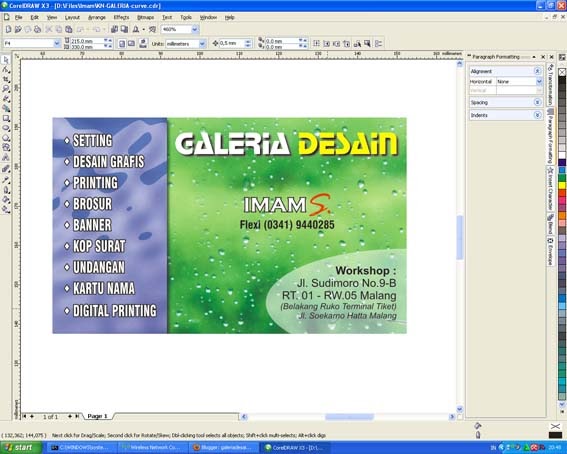Click the Print icon

point(38,29)
